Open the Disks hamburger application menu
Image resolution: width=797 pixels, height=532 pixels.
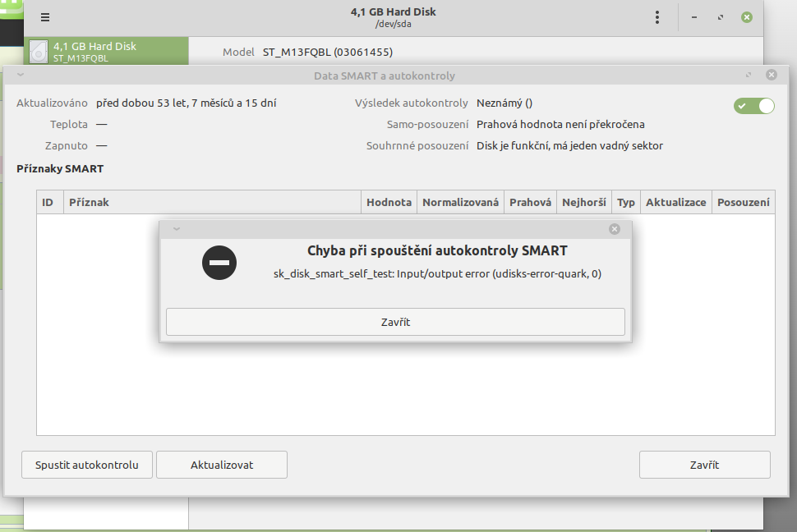(x=44, y=17)
